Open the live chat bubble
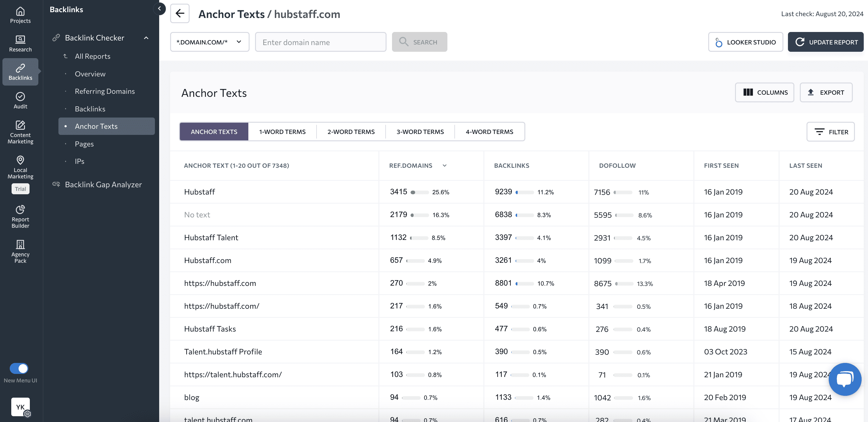 [x=845, y=379]
